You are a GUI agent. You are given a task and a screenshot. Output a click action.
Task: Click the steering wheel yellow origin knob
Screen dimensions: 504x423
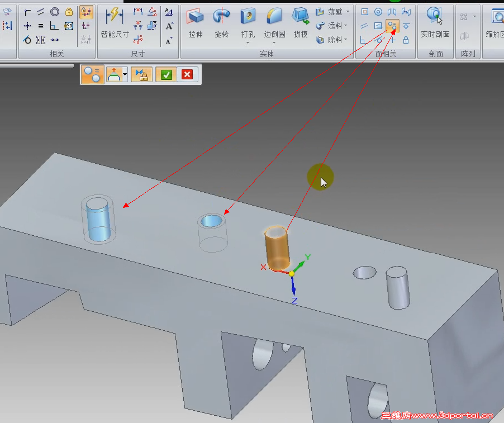(292, 274)
